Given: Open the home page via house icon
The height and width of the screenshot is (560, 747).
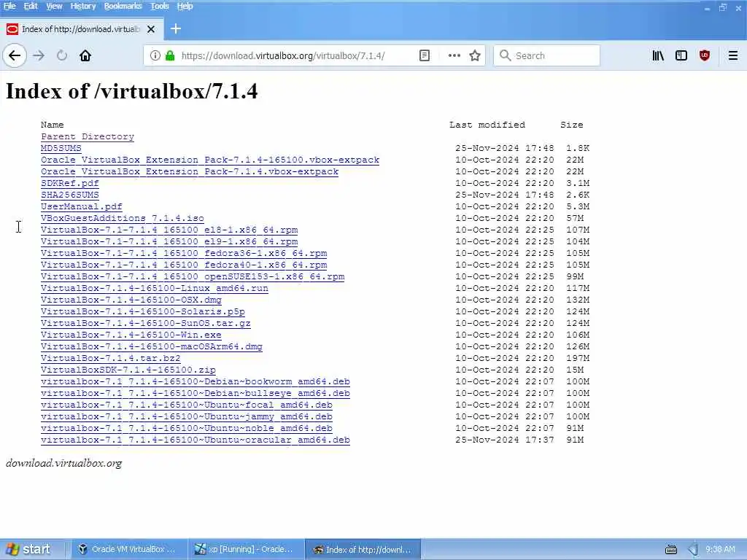Looking at the screenshot, I should (85, 55).
